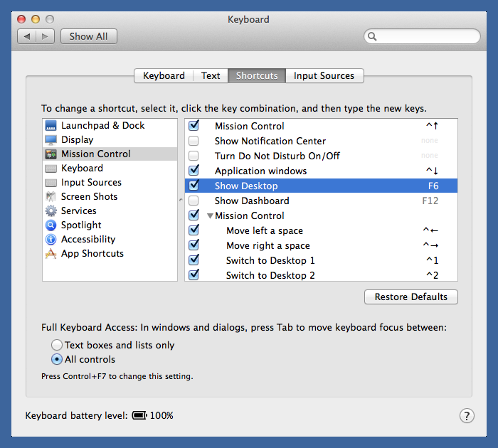This screenshot has width=498, height=448.
Task: Click the Show All button
Action: tap(89, 36)
